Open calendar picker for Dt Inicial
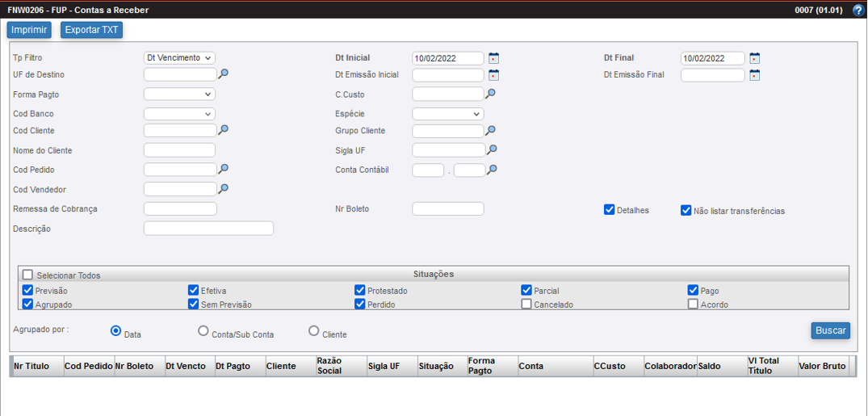The height and width of the screenshot is (416, 868). 494,58
